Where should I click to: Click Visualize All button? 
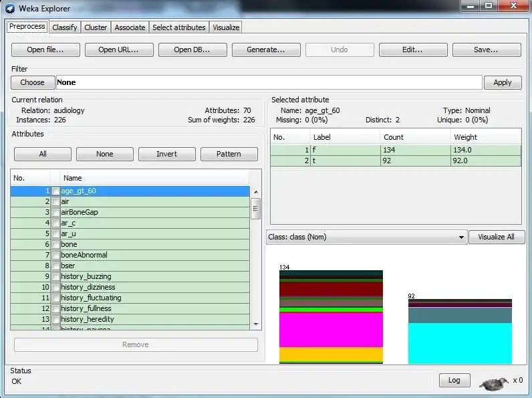point(497,237)
